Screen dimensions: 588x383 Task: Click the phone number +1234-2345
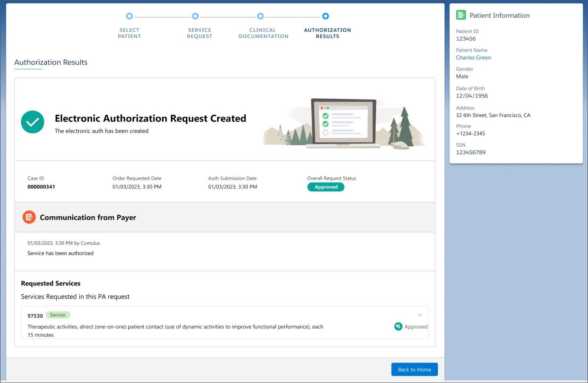(470, 134)
